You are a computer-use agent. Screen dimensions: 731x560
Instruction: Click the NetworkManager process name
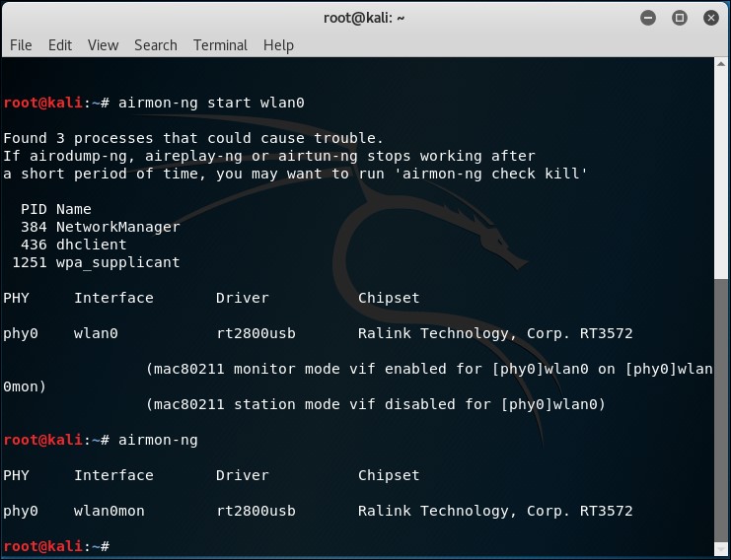pyautogui.click(x=118, y=228)
